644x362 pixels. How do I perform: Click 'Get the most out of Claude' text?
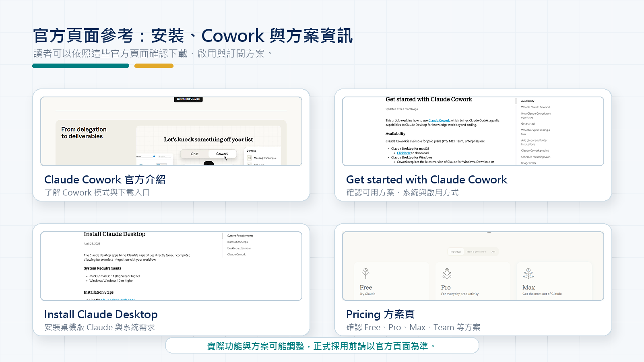coord(542,294)
